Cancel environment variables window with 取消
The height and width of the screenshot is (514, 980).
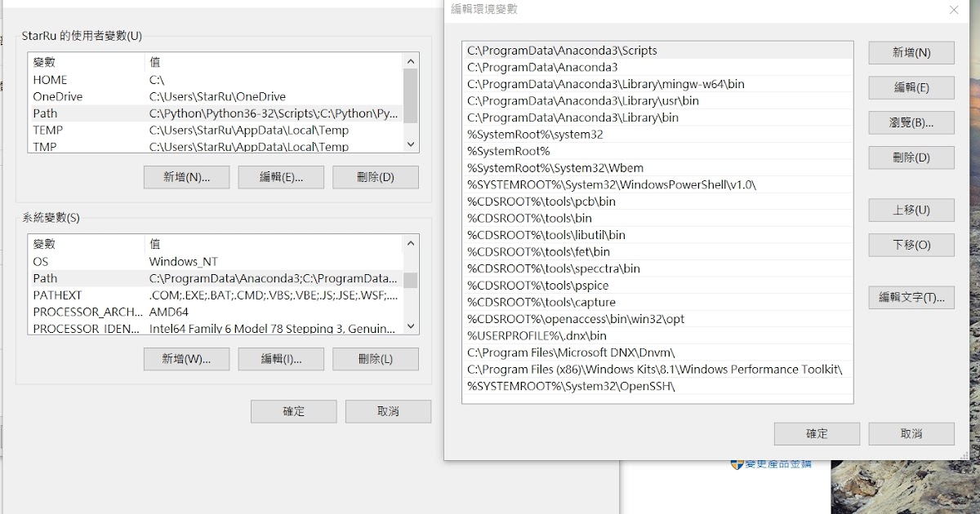pyautogui.click(x=388, y=411)
